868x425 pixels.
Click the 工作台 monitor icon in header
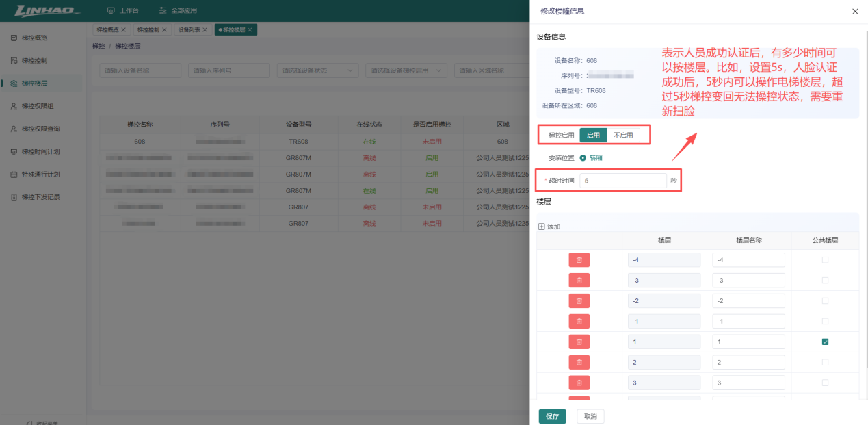(111, 10)
